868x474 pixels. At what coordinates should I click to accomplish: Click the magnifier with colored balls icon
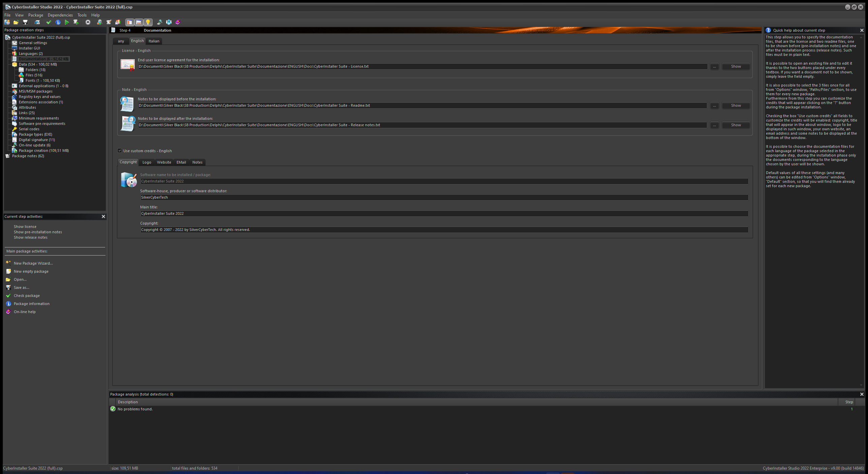(x=99, y=22)
